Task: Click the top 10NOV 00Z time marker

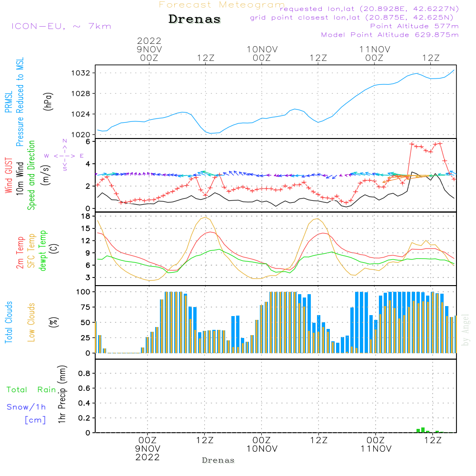Action: tap(262, 53)
